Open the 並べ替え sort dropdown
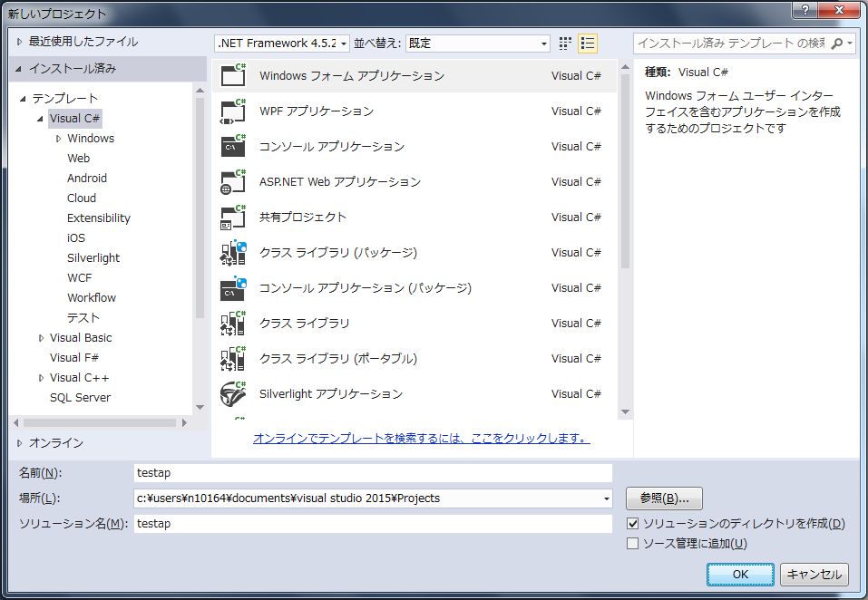 [x=478, y=44]
